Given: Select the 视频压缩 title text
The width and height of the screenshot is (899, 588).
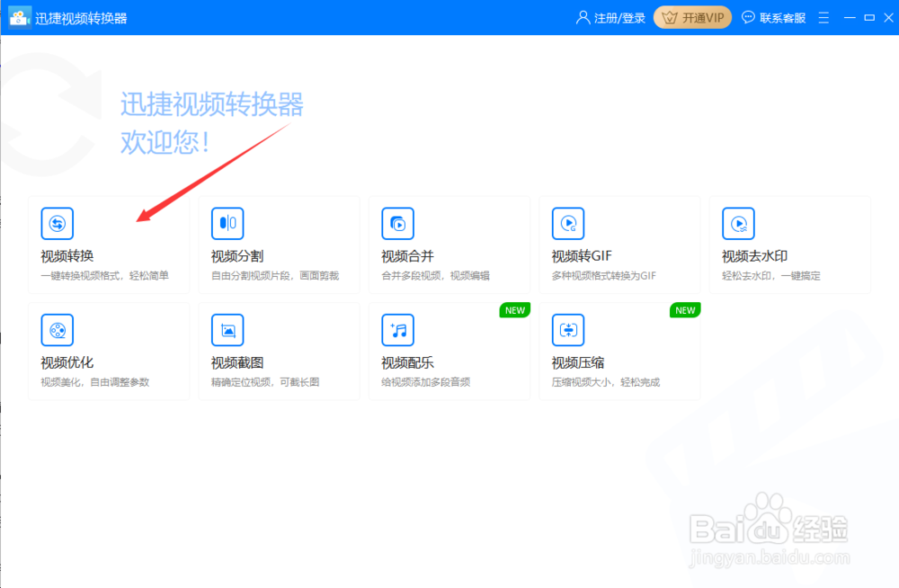Looking at the screenshot, I should (578, 362).
